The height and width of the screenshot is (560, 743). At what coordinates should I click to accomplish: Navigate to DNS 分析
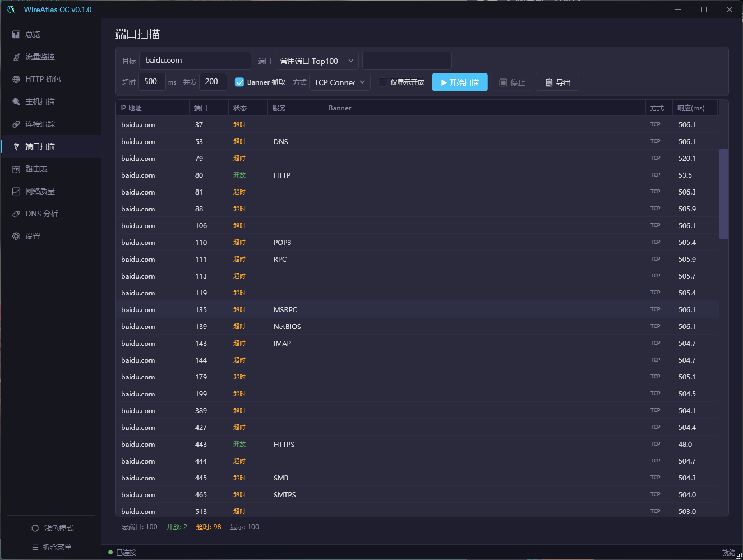click(51, 214)
